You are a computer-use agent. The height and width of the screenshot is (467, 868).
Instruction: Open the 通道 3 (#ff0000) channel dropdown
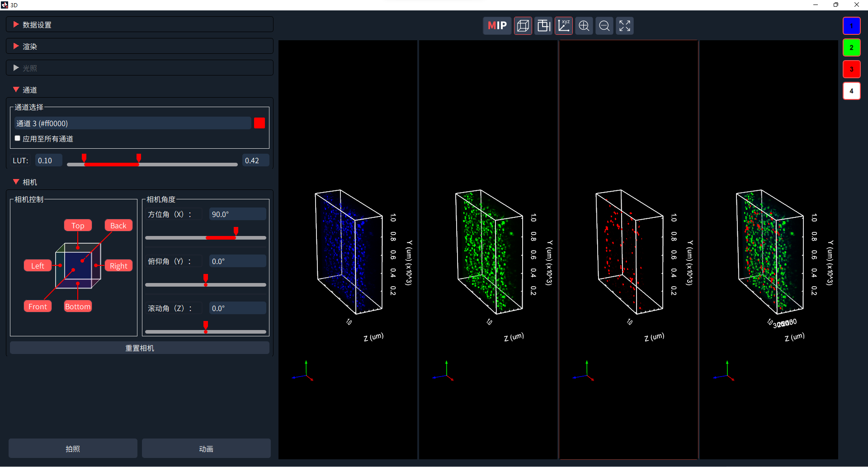(x=132, y=123)
